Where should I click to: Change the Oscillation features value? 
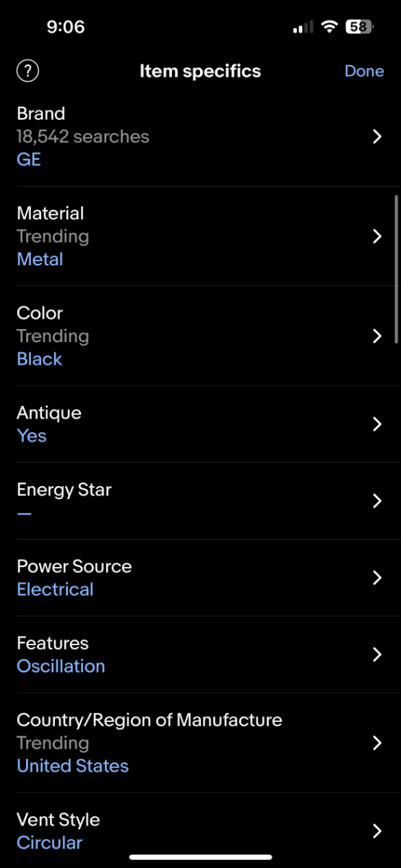[61, 666]
